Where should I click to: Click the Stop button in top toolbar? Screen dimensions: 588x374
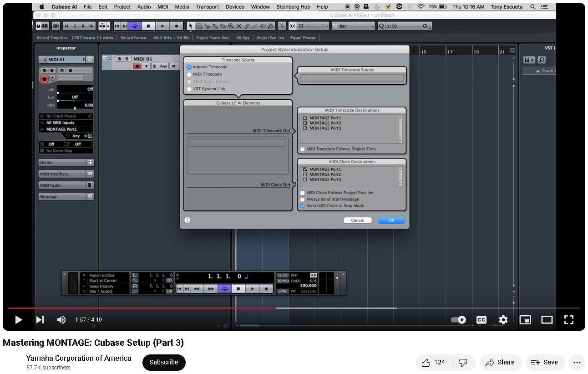coord(148,26)
